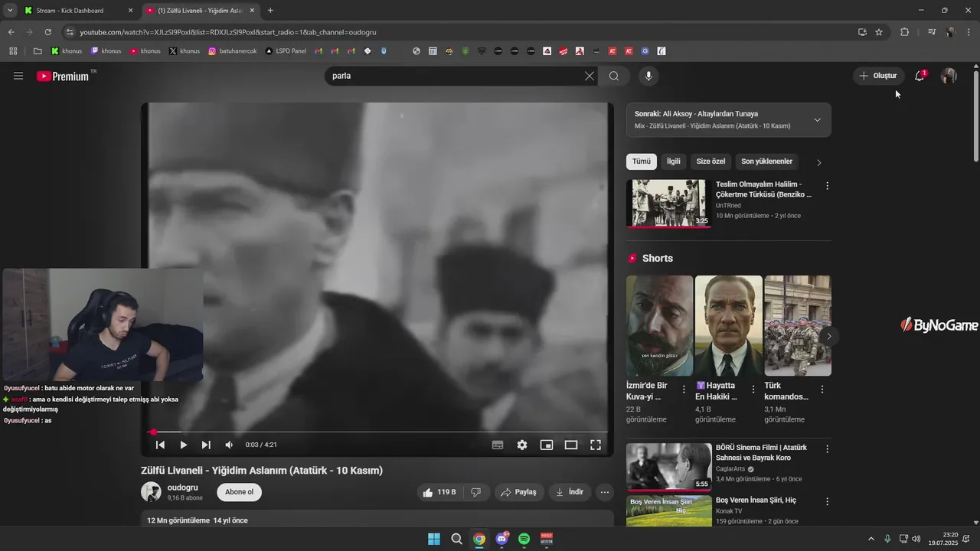
Task: Open Chrome media controls icon
Action: [x=931, y=32]
